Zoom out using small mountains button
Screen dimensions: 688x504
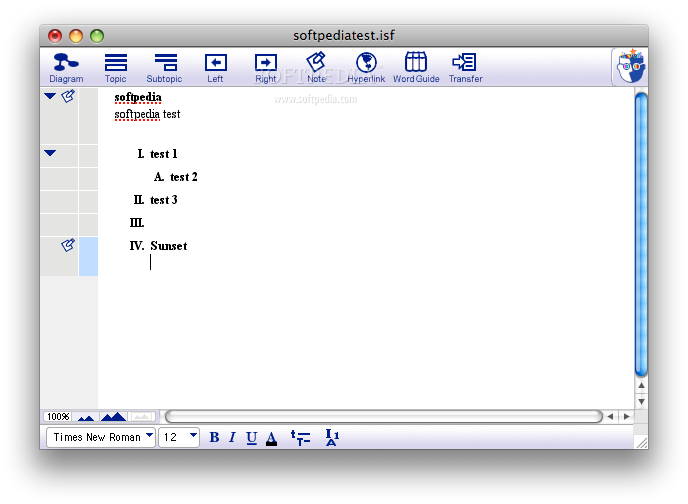point(86,417)
